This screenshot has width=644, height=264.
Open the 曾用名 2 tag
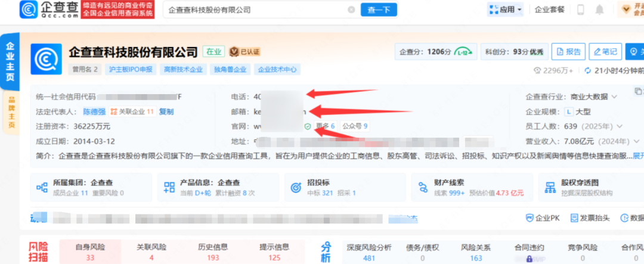pos(85,69)
